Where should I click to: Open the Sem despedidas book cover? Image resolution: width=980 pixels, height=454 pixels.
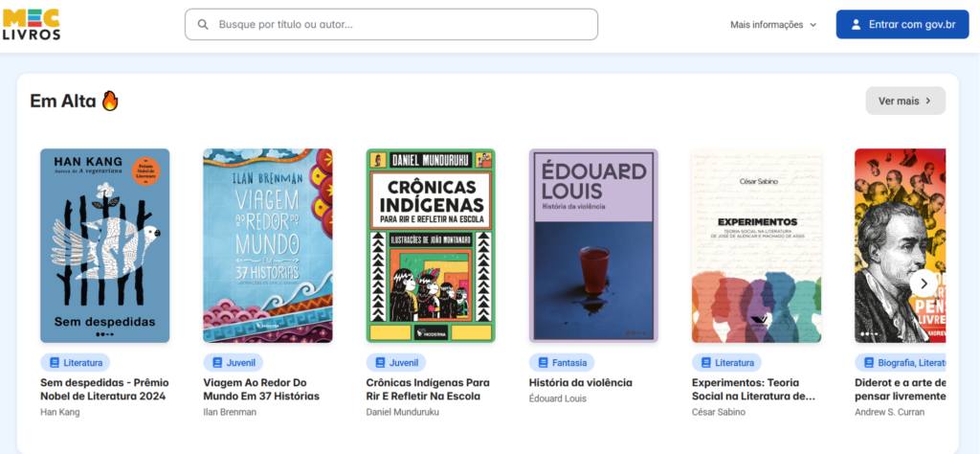[x=104, y=245]
